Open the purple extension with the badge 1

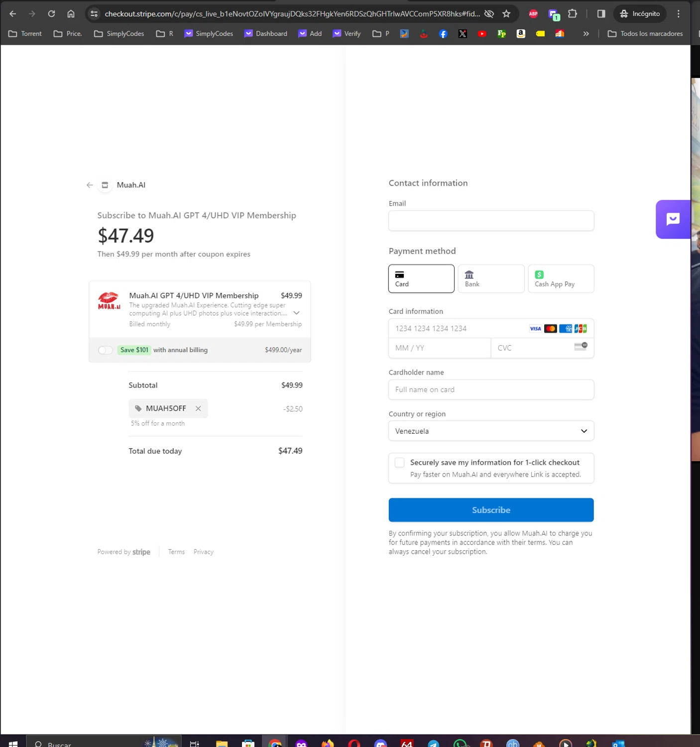(554, 14)
